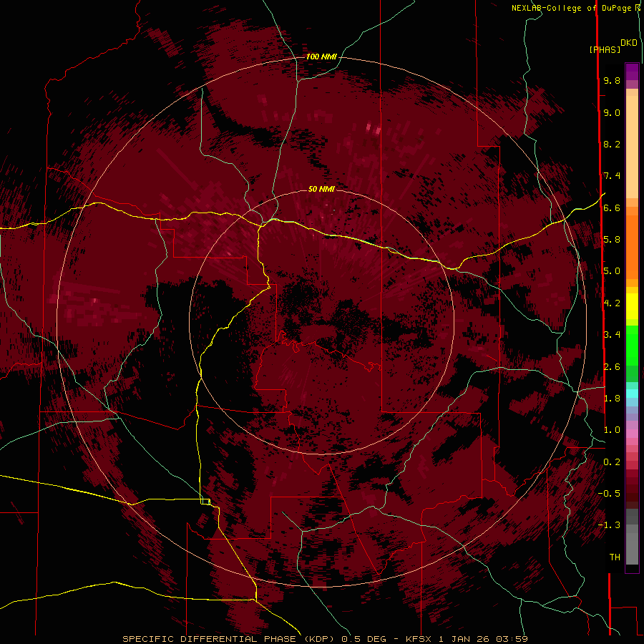The width and height of the screenshot is (644, 644).
Task: Pick the yellow segment of the color bar
Action: (632, 306)
